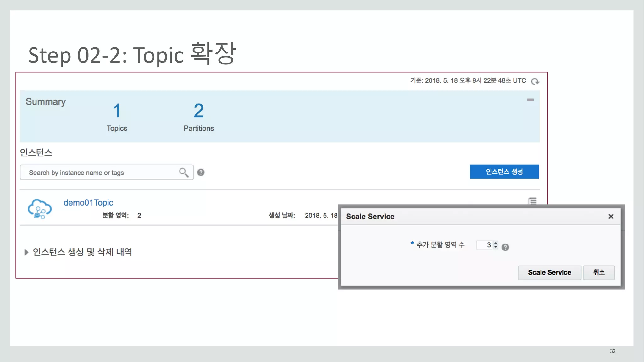Click the Partitions count number 2
Viewport: 644px width, 362px height.
pyautogui.click(x=198, y=111)
